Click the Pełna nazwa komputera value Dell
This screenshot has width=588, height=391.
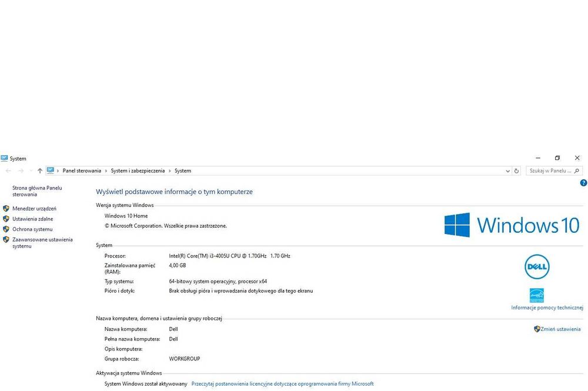tap(173, 339)
